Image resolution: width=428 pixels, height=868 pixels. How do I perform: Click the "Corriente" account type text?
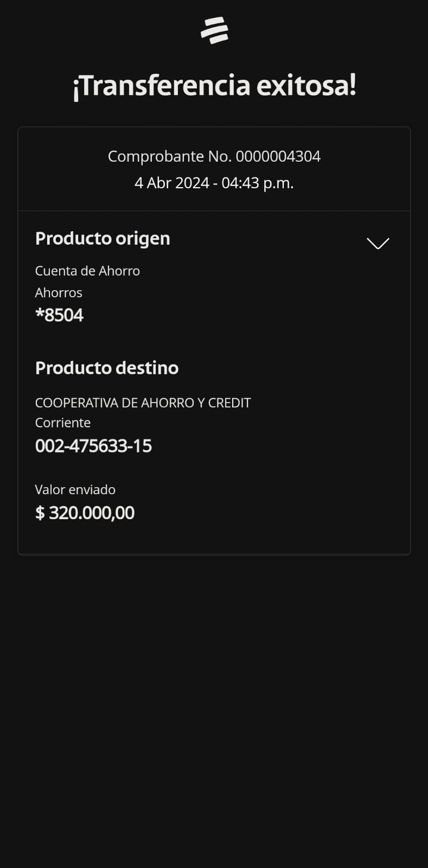[x=63, y=423]
